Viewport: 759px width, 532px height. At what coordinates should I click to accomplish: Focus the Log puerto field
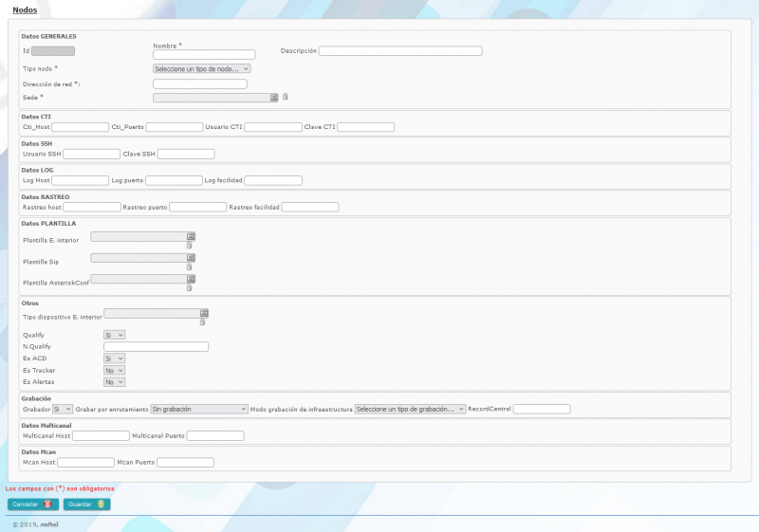(x=174, y=181)
